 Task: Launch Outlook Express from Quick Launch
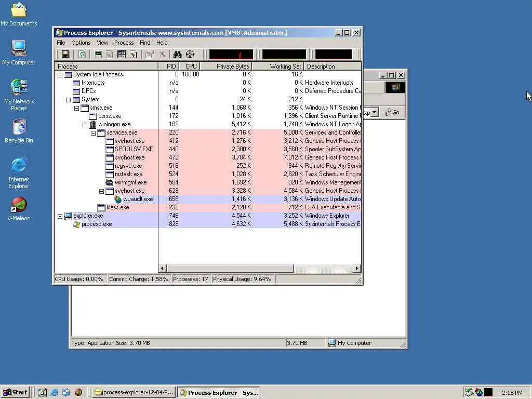pyautogui.click(x=66, y=392)
